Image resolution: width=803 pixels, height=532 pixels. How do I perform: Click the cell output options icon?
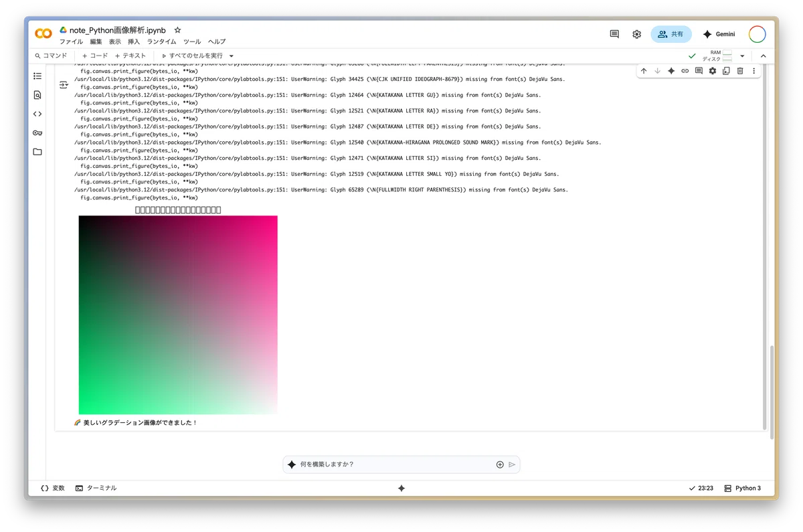coord(64,85)
